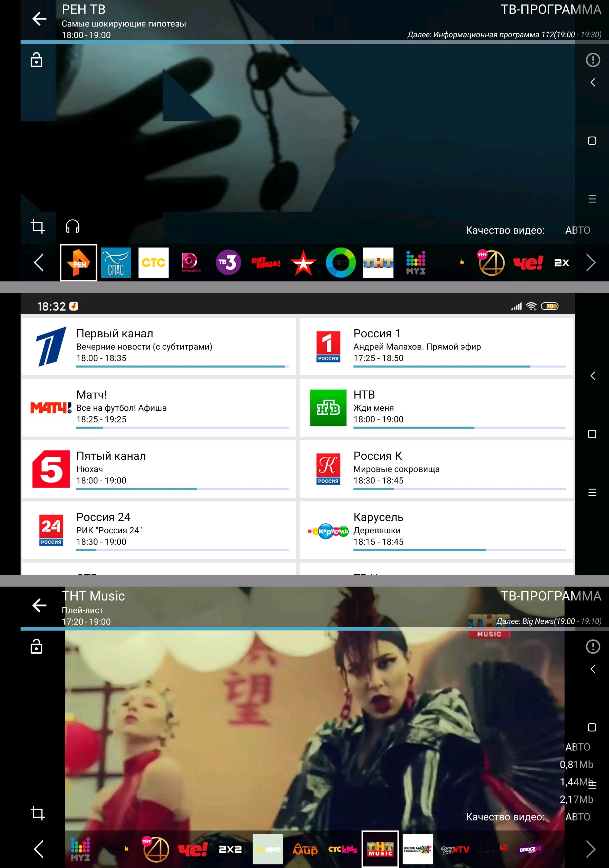
Task: Switch to the ТВ3 channel
Action: [228, 262]
